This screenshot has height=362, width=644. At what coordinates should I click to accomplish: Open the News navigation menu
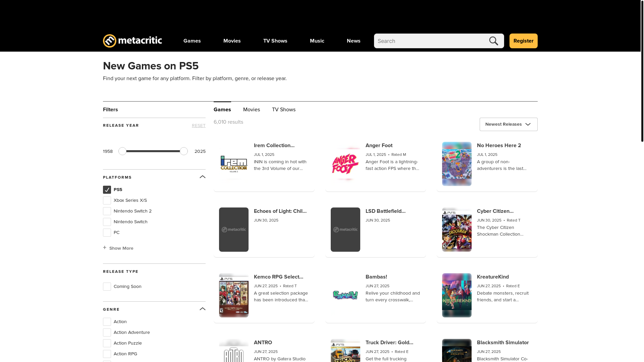pos(354,41)
